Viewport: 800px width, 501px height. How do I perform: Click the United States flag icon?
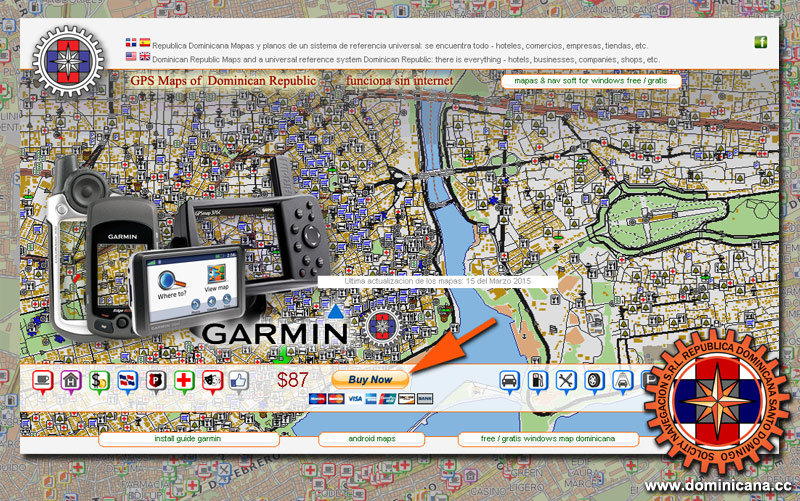click(x=131, y=56)
